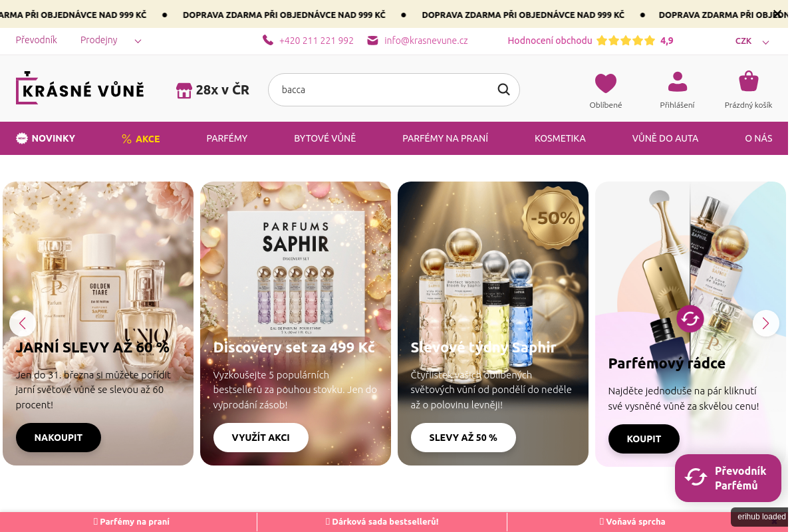Open PARFÉMY menu
Image resolution: width=798 pixels, height=532 pixels.
click(x=227, y=138)
